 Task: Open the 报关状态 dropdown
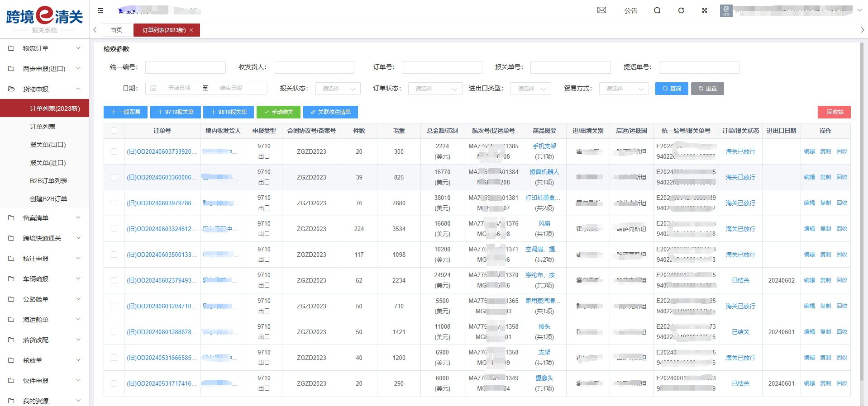click(338, 89)
